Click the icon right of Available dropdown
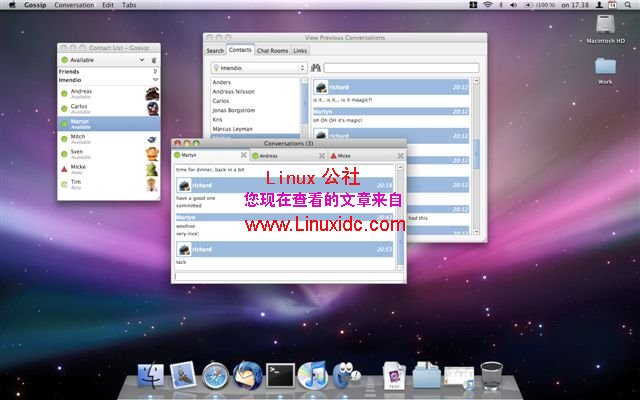The height and width of the screenshot is (400, 640). [154, 60]
